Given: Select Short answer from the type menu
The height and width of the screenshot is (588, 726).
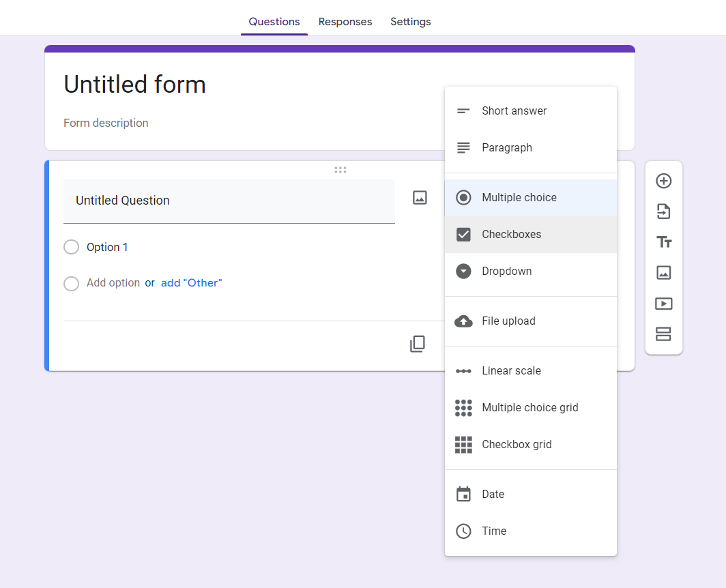Looking at the screenshot, I should [x=514, y=111].
